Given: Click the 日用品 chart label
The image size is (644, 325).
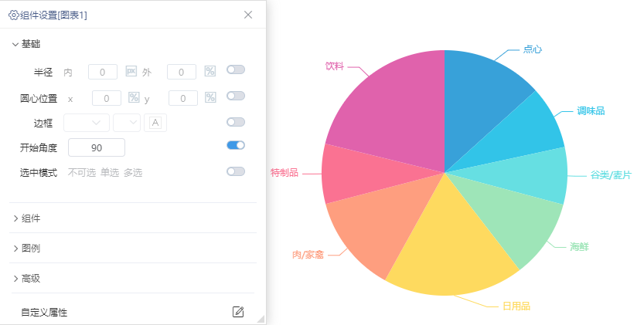Looking at the screenshot, I should 516,306.
